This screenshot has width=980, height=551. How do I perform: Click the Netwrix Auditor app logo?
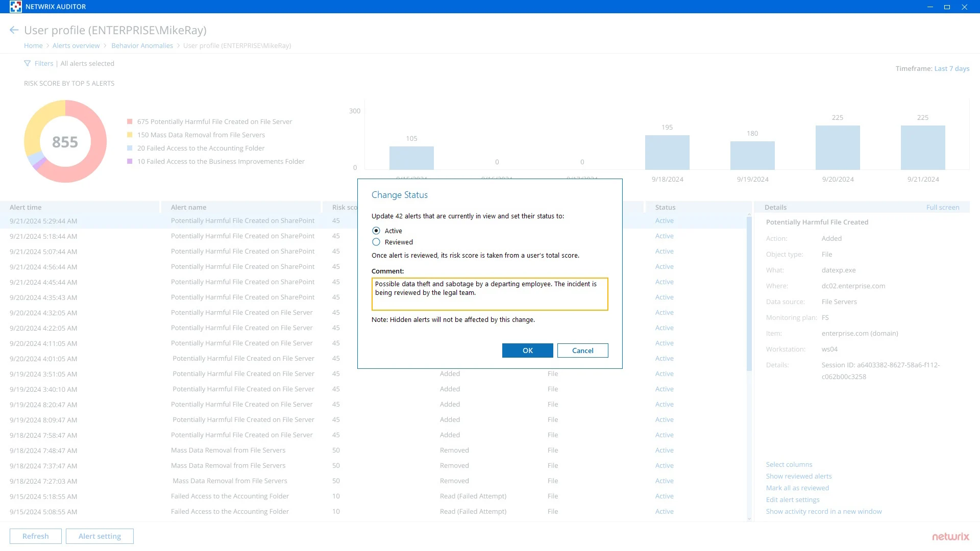click(15, 7)
